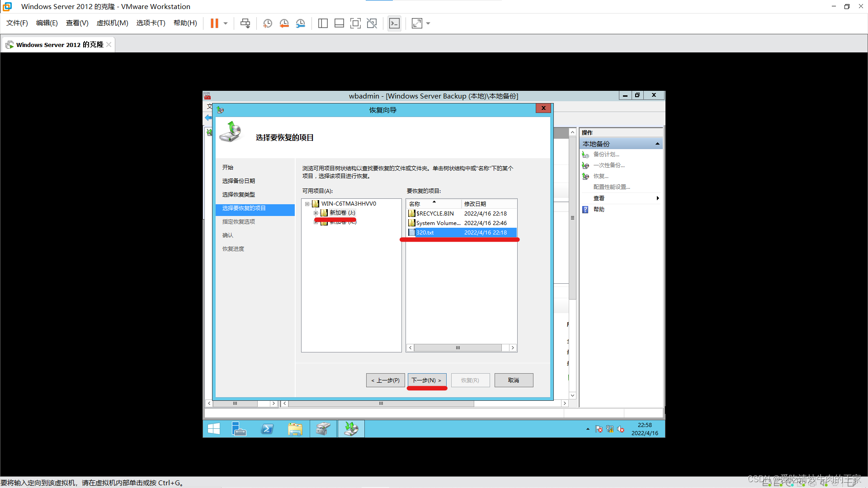
Task: Open File Explorer in guest taskbar
Action: tap(295, 429)
